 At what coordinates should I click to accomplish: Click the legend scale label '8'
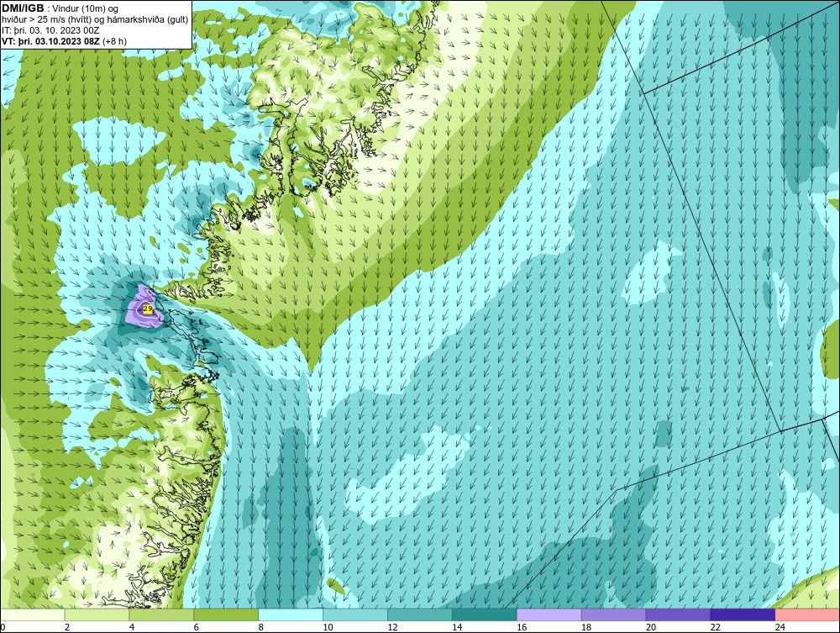[261, 628]
